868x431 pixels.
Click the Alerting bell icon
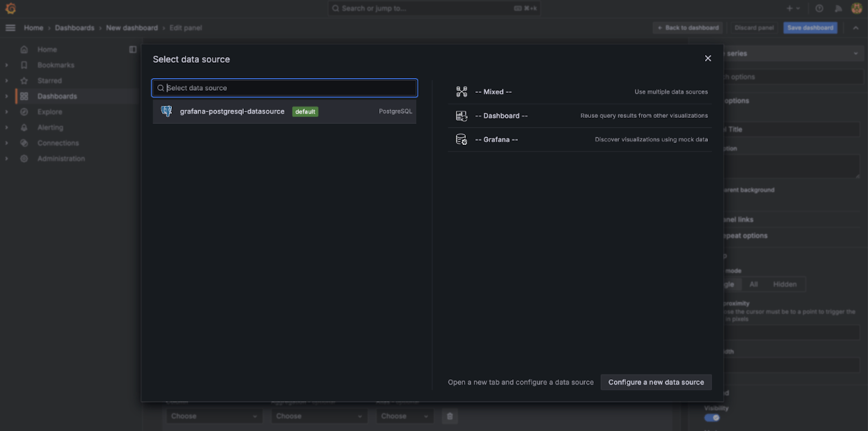point(24,127)
